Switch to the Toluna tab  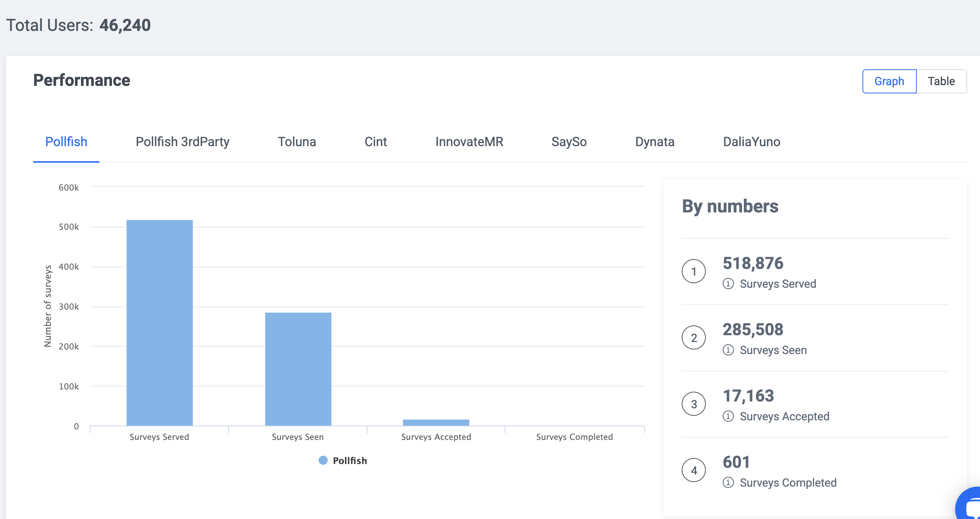297,142
